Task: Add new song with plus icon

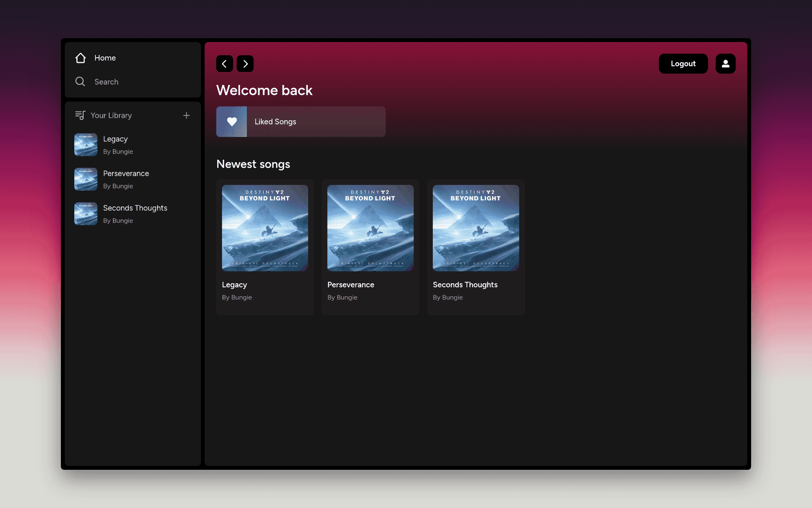Action: pos(186,115)
